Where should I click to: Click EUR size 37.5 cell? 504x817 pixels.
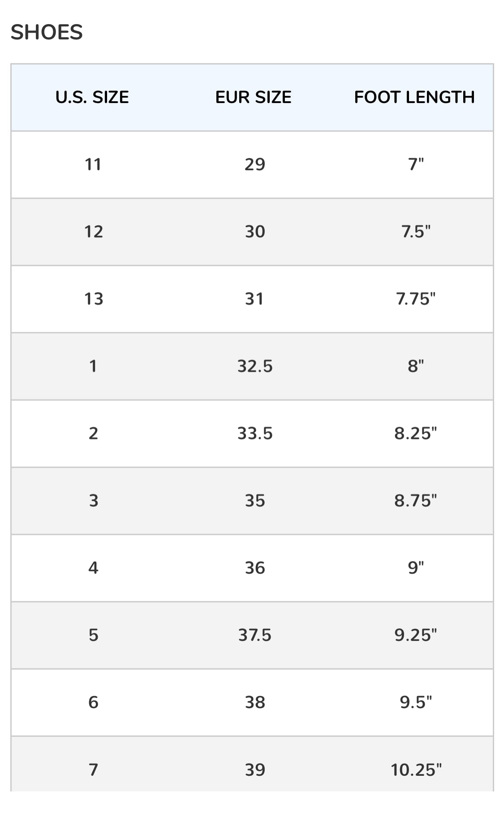tap(254, 635)
